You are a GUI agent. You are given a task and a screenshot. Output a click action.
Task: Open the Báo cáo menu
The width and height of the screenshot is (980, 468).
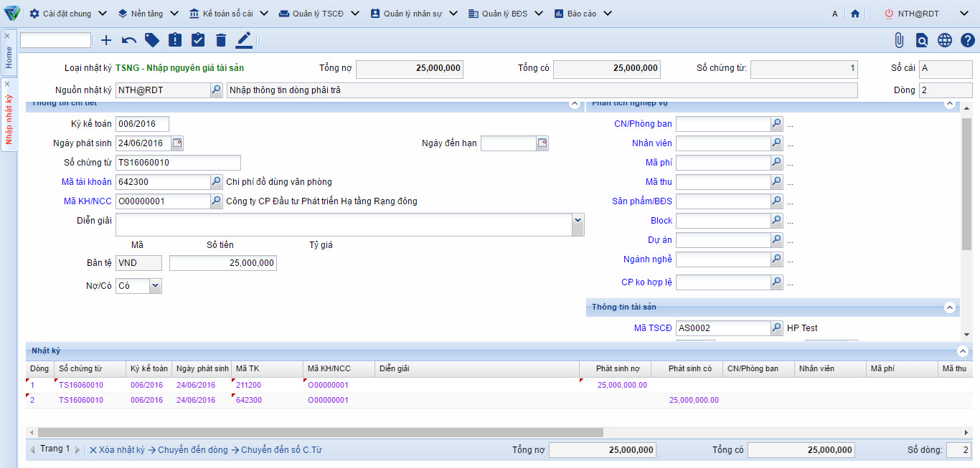pos(583,14)
